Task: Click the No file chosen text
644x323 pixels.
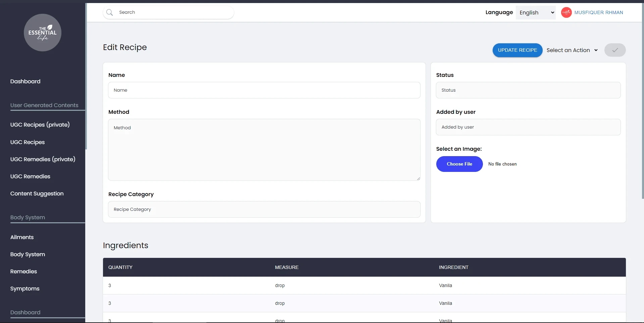Action: click(x=502, y=164)
